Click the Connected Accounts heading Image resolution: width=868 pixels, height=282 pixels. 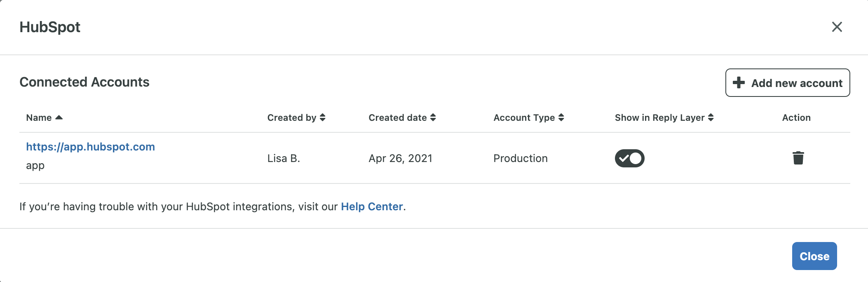pyautogui.click(x=84, y=82)
